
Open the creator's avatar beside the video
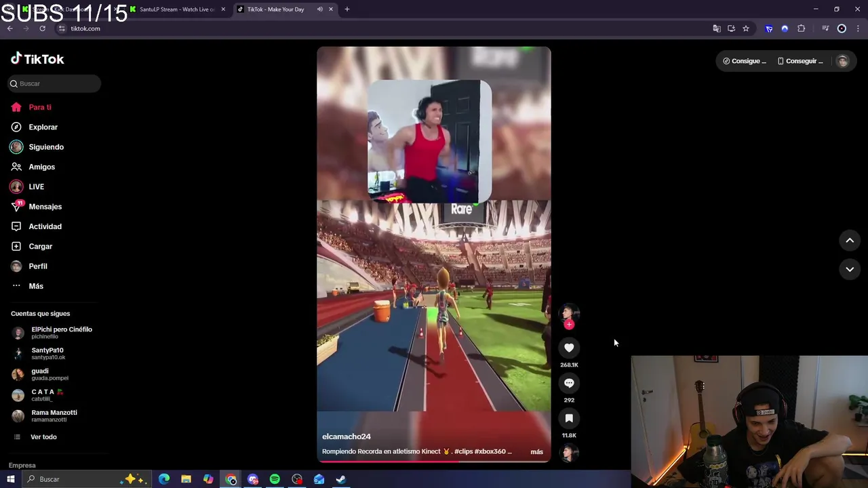point(569,312)
